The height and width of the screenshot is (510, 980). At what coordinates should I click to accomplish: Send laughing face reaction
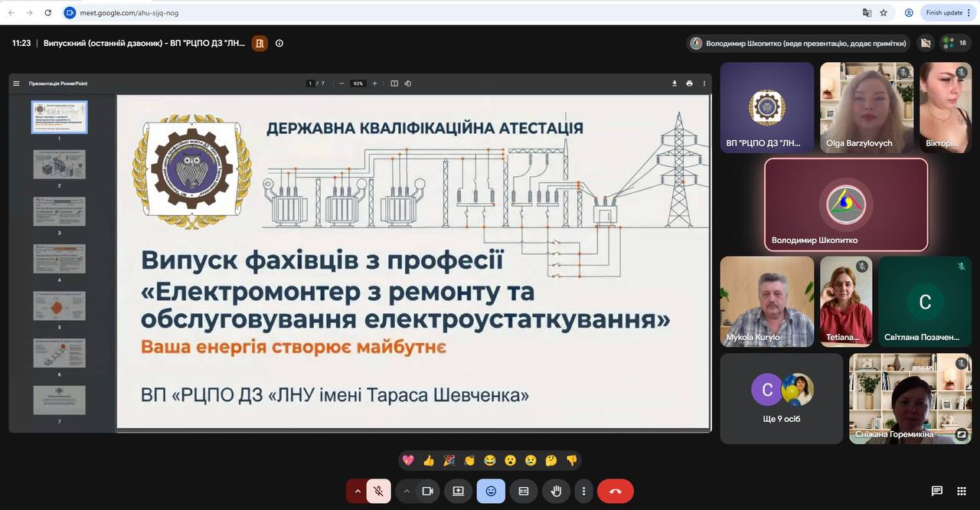[490, 460]
